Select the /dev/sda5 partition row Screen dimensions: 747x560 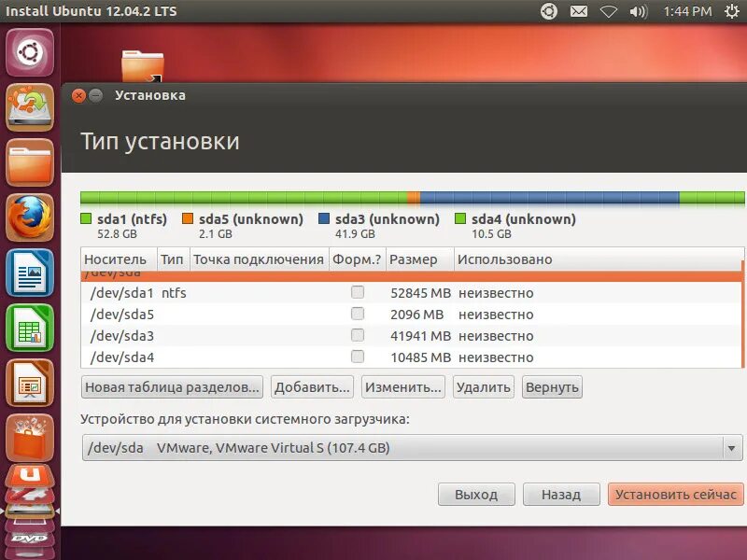coord(412,315)
